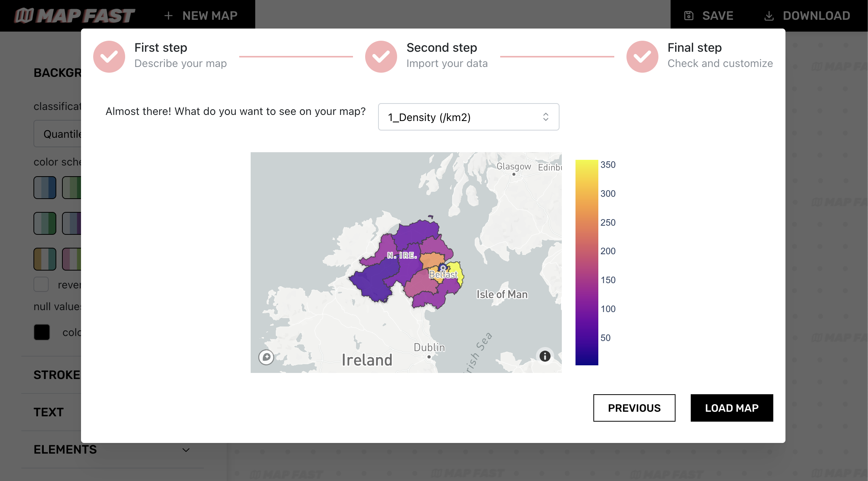
Task: Click legend value 350
Action: click(608, 165)
